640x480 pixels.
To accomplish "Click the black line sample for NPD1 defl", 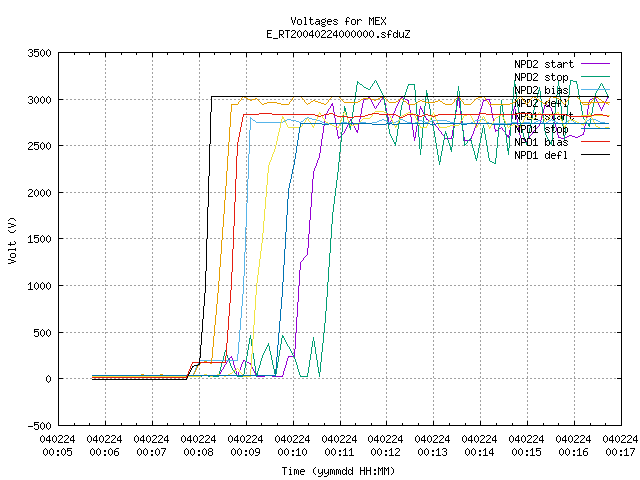I will tap(596, 155).
